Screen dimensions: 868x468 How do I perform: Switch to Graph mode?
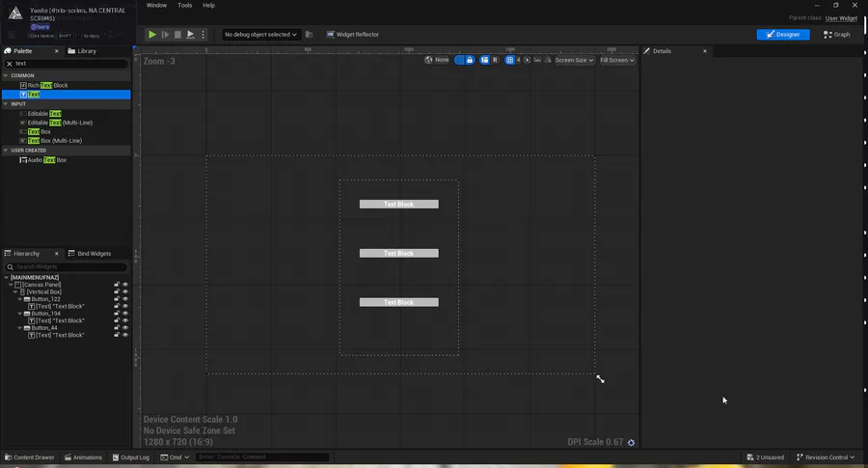[836, 35]
